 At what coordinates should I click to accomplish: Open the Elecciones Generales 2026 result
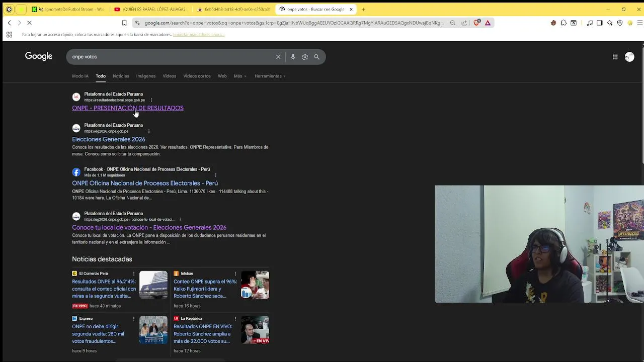109,139
